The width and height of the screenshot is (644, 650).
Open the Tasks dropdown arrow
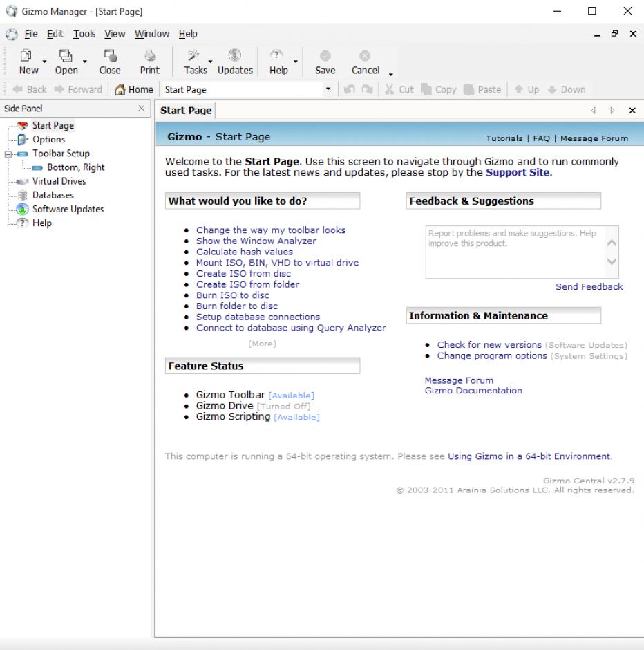pos(210,62)
